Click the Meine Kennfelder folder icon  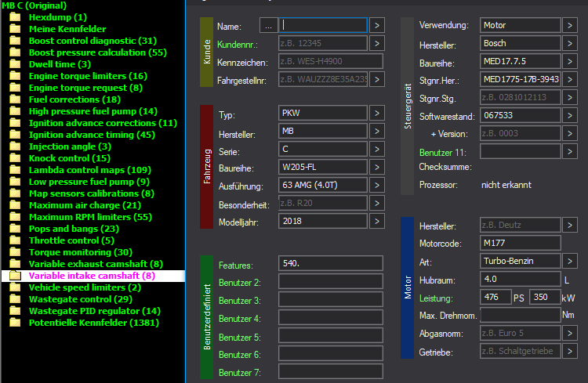[15, 29]
